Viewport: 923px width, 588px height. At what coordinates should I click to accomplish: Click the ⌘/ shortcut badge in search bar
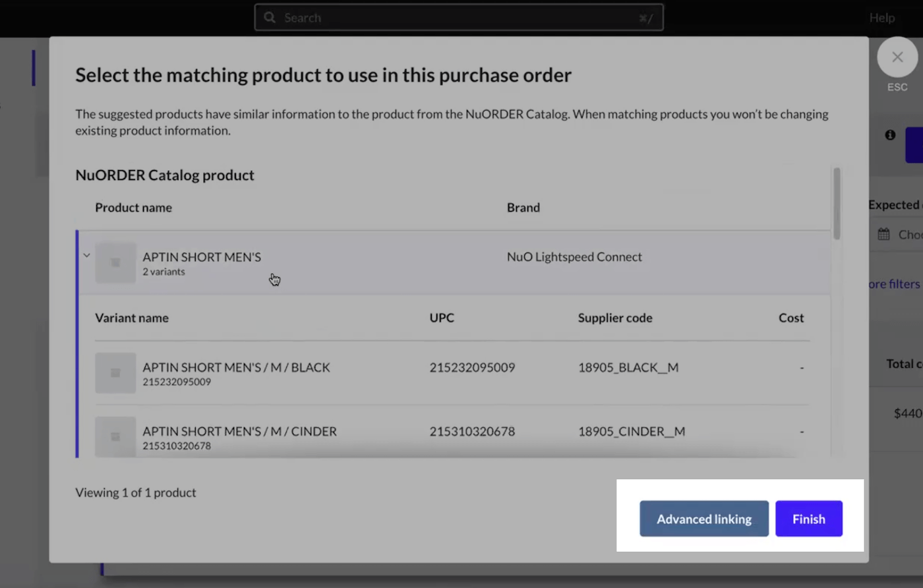645,18
